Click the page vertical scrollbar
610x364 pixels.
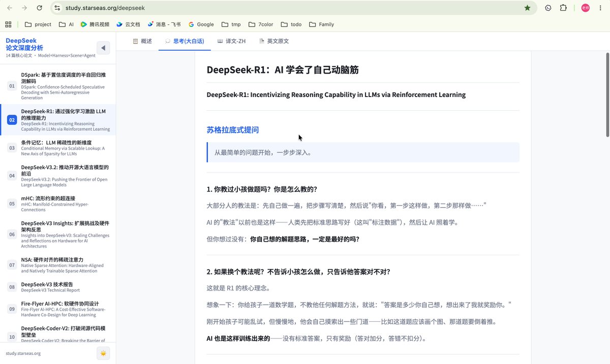607,94
